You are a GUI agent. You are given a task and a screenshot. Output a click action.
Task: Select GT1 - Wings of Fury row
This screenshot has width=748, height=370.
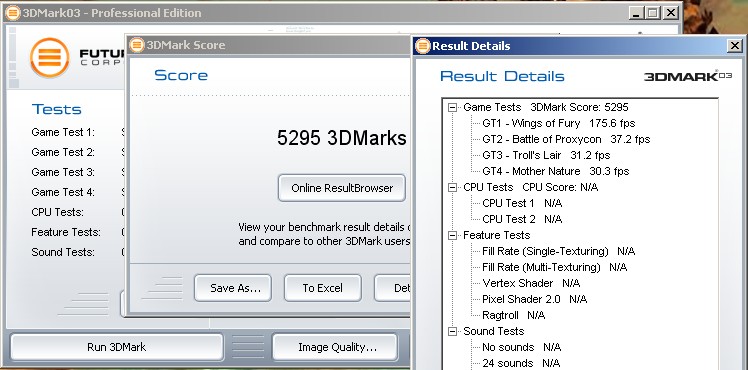click(559, 123)
